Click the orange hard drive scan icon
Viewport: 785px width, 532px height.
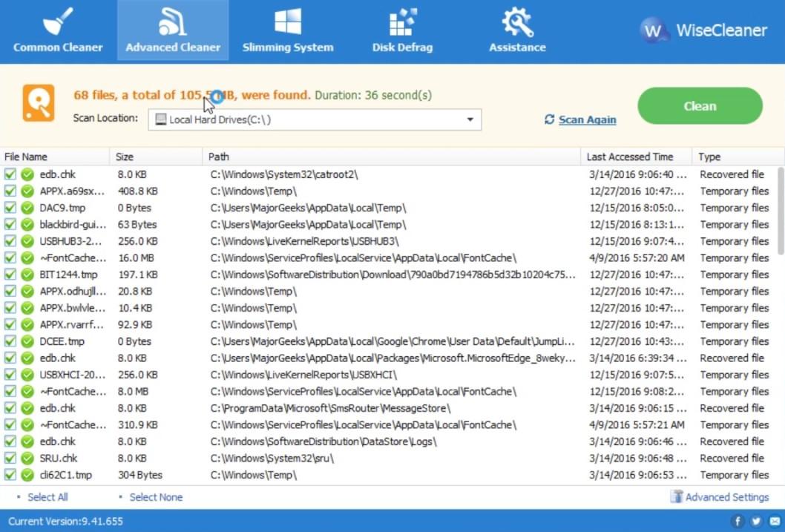tap(39, 103)
